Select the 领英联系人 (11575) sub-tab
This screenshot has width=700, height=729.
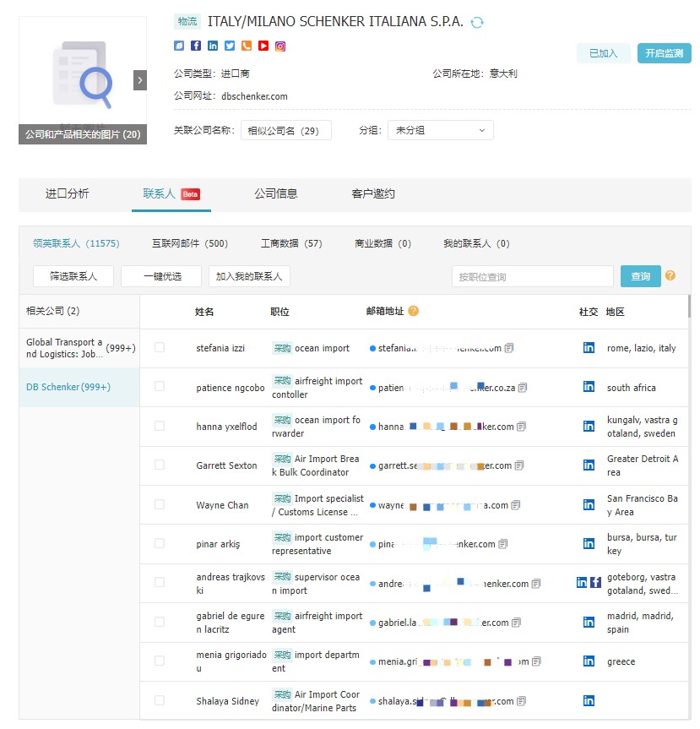click(x=76, y=243)
